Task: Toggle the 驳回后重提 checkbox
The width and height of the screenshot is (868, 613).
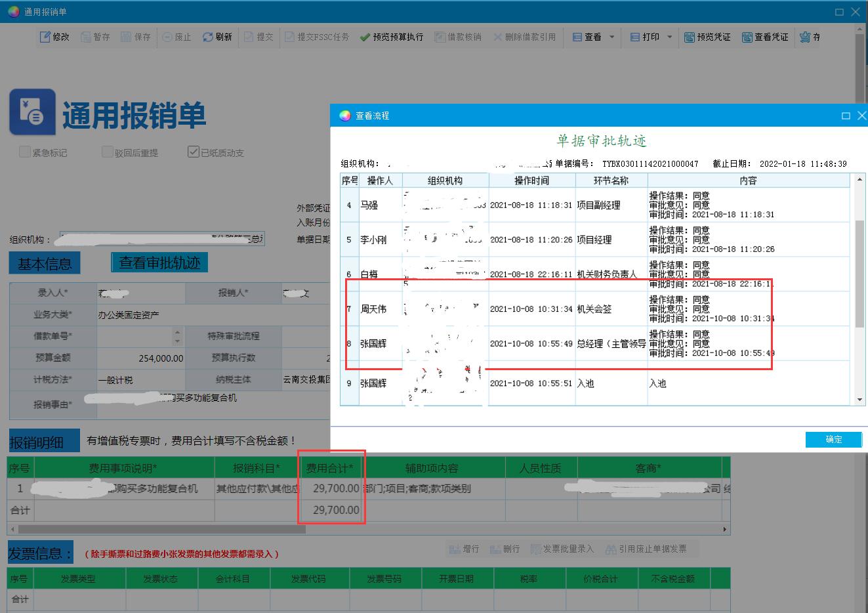Action: coord(108,152)
